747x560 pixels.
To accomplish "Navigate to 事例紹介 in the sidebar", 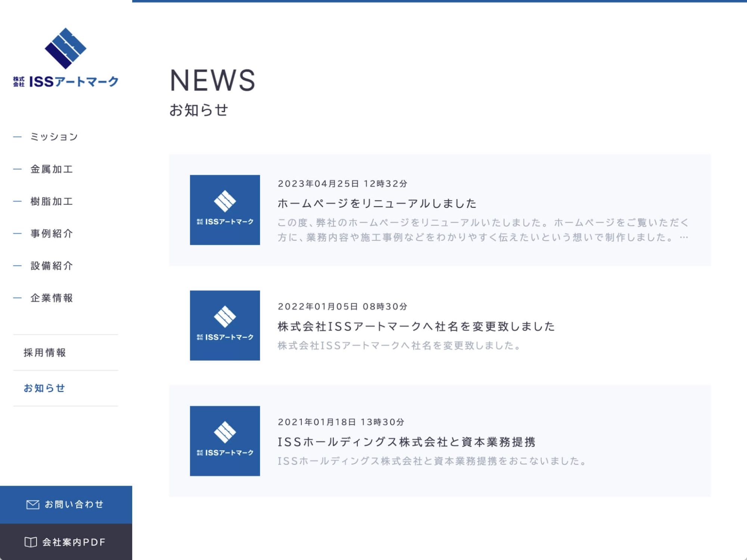I will click(52, 233).
